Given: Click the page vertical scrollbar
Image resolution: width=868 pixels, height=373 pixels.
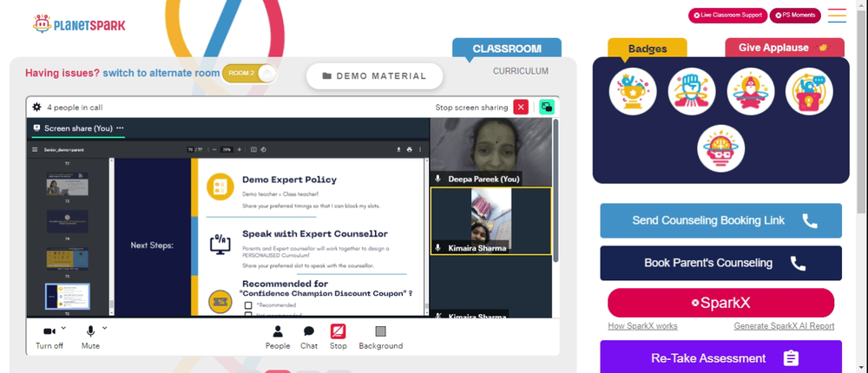Looking at the screenshot, I should pos(863,111).
